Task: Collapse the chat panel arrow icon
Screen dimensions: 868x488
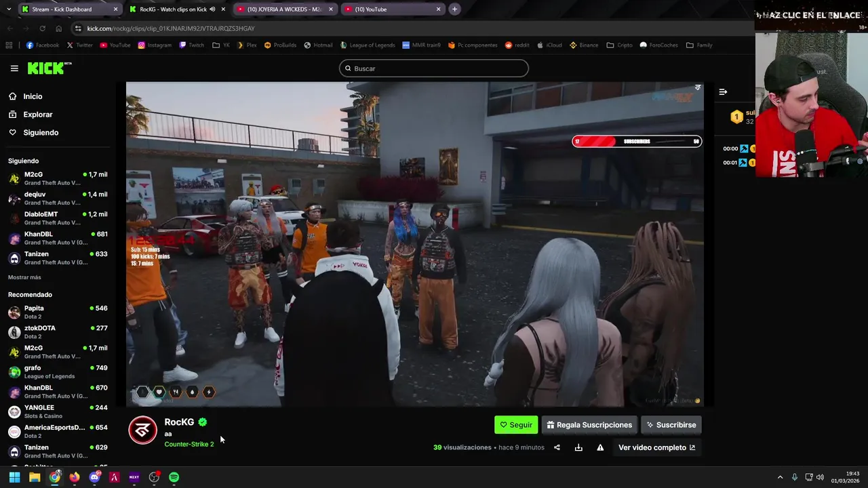Action: point(723,91)
